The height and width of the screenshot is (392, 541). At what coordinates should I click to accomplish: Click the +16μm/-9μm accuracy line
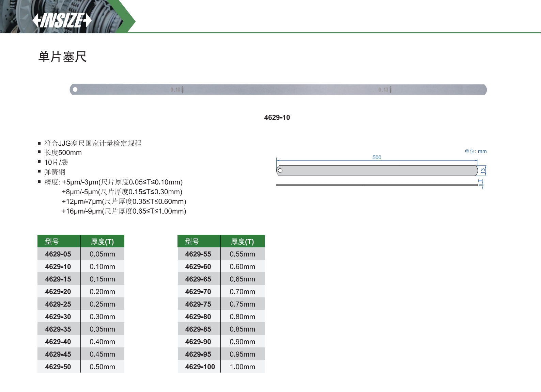click(124, 211)
